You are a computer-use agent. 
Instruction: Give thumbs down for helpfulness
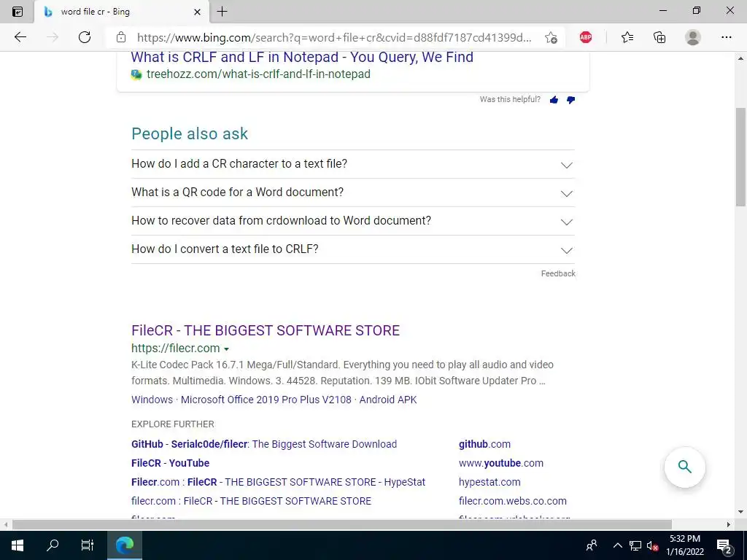click(x=570, y=99)
